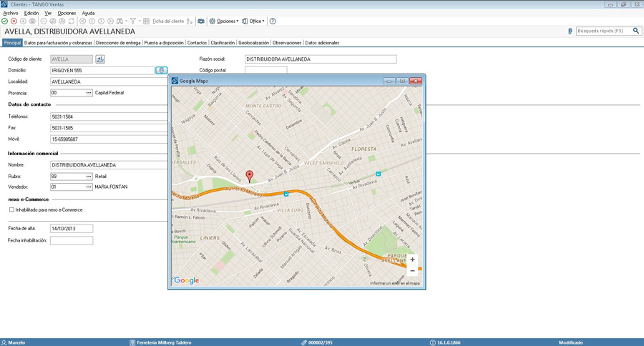The width and height of the screenshot is (644, 346).
Task: Click the Add new record plus icon
Action: click(24, 21)
